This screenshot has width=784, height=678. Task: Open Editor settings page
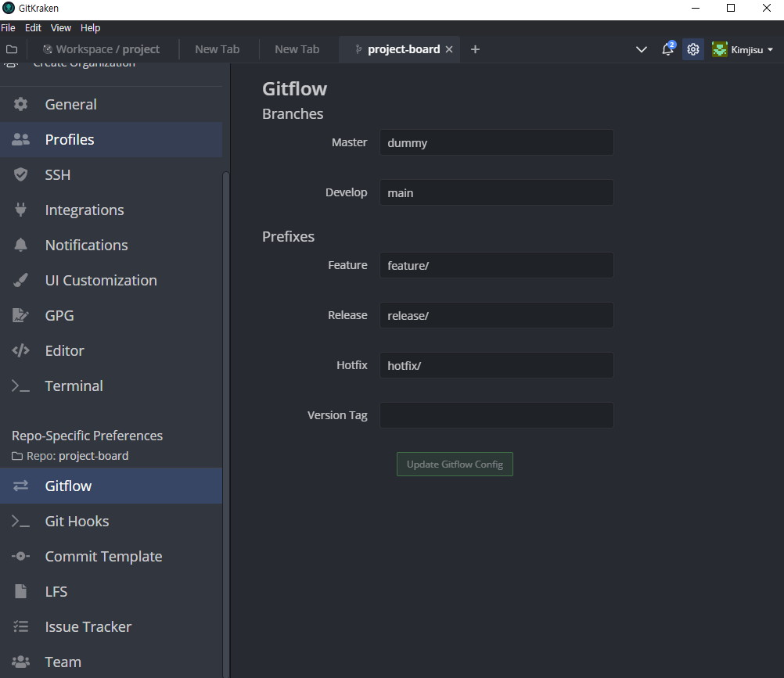pos(111,351)
